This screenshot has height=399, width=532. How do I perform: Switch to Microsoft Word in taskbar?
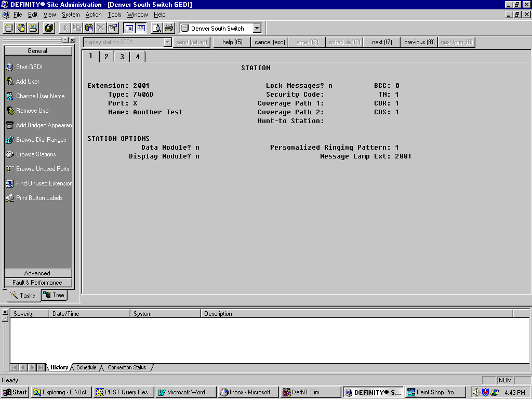pos(187,392)
